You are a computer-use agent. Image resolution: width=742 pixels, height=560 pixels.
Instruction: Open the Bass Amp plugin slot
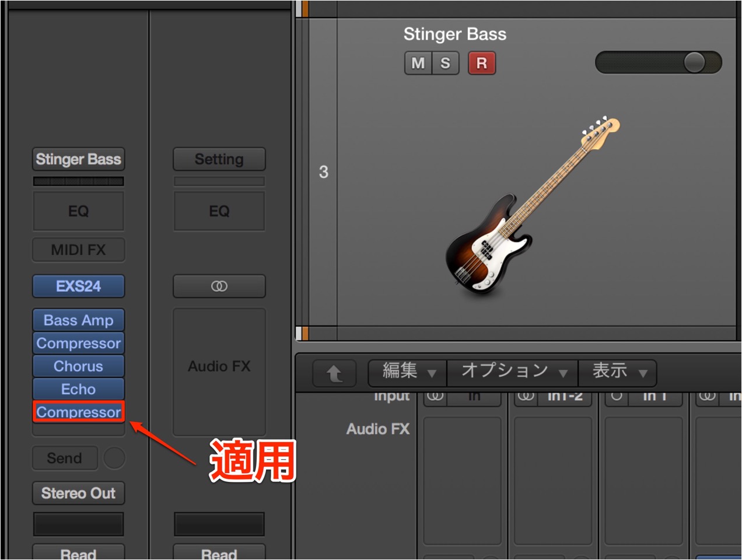coord(78,320)
